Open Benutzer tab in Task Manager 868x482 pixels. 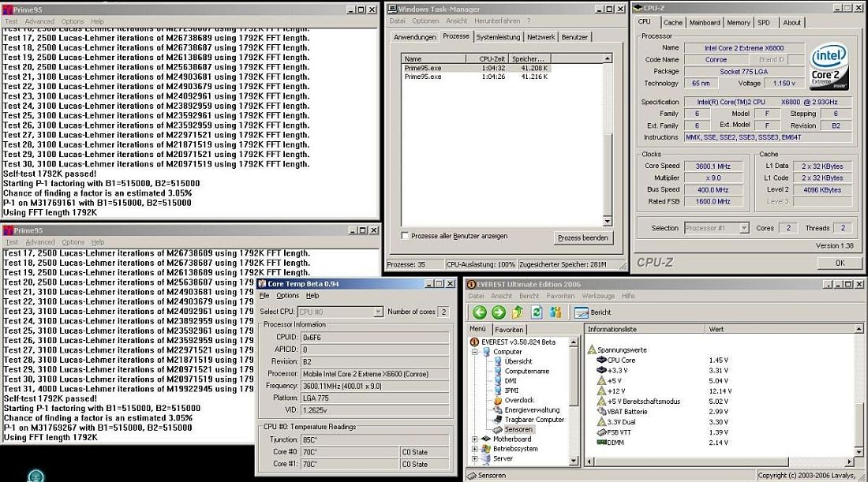pos(574,37)
